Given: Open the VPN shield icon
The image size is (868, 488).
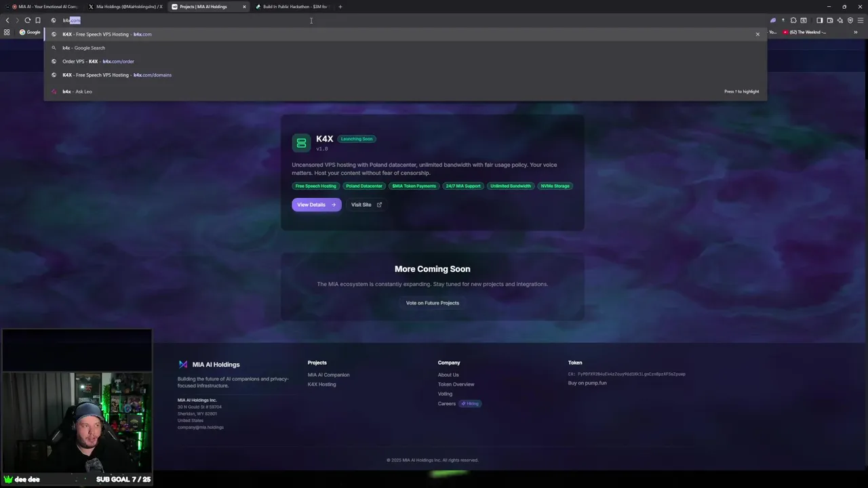Looking at the screenshot, I should pos(850,20).
